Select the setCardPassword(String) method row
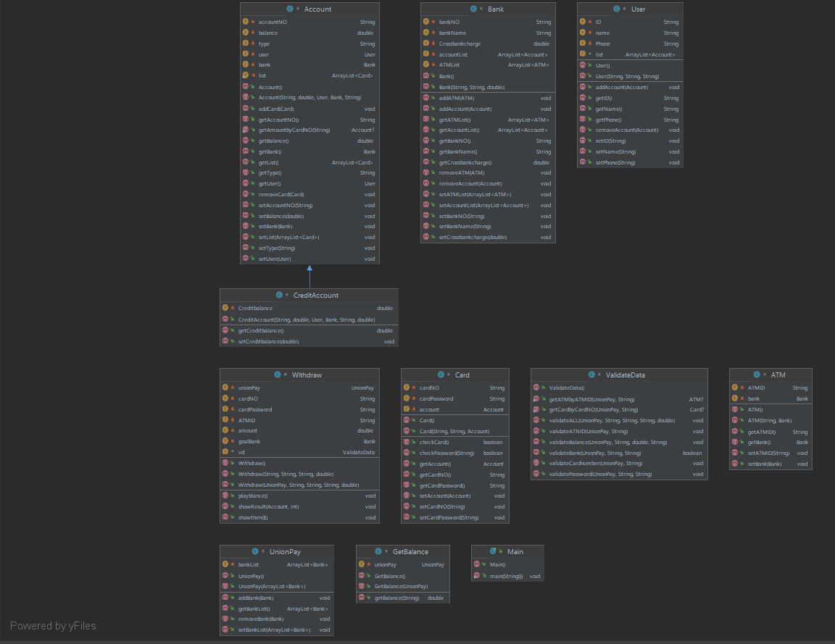This screenshot has height=644, width=835. pyautogui.click(x=454, y=517)
